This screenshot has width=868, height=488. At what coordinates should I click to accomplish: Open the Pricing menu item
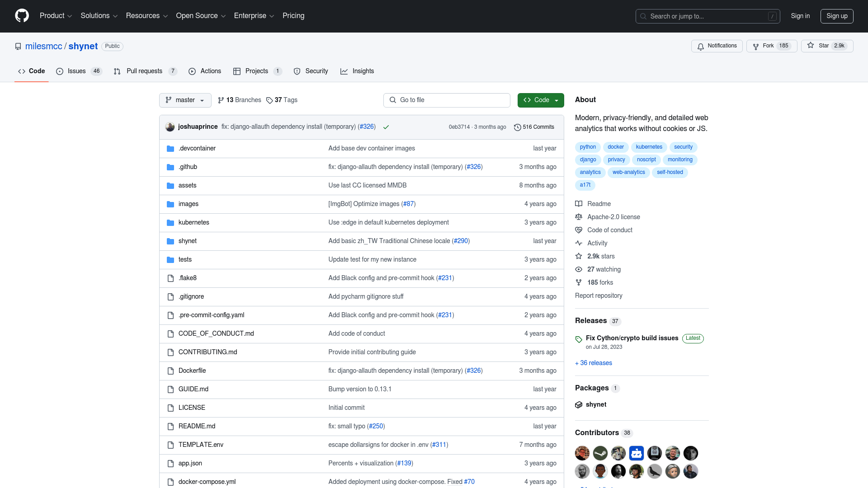tap(293, 16)
